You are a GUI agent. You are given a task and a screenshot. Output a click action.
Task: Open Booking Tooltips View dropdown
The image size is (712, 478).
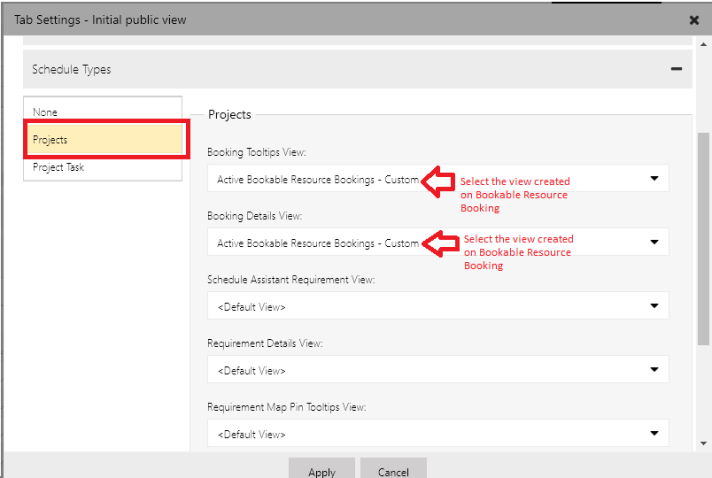(x=317, y=179)
